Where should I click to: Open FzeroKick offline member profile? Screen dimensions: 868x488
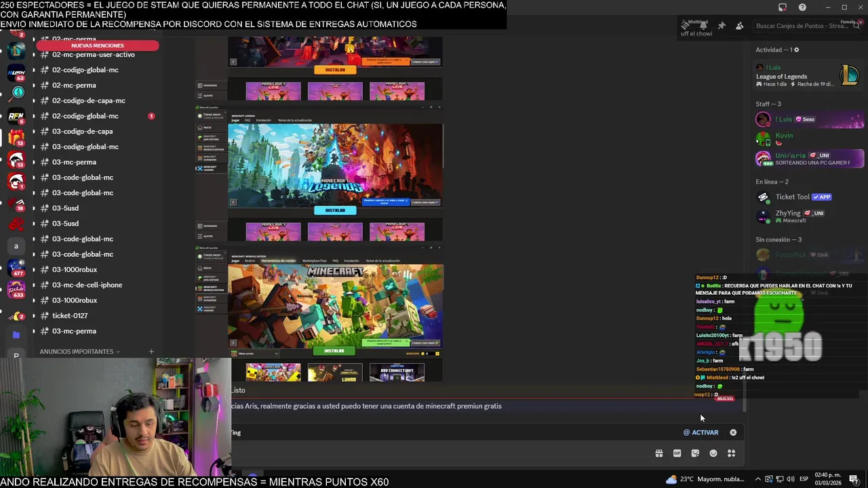coord(809,255)
